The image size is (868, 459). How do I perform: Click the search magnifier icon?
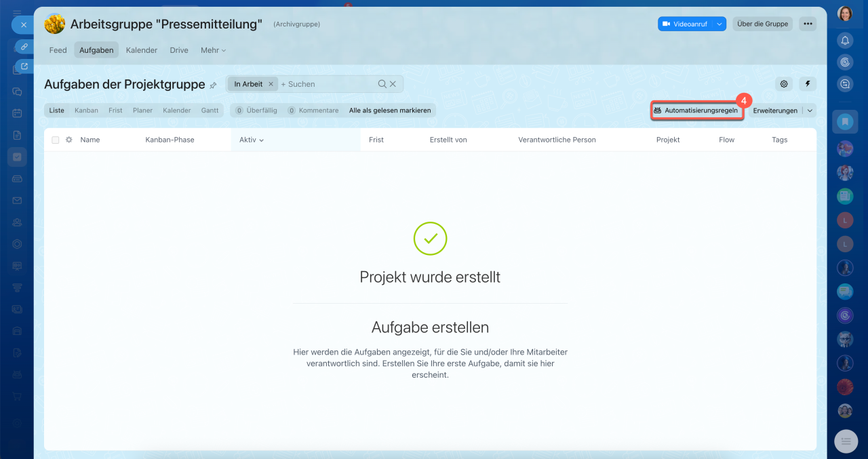[x=382, y=84]
